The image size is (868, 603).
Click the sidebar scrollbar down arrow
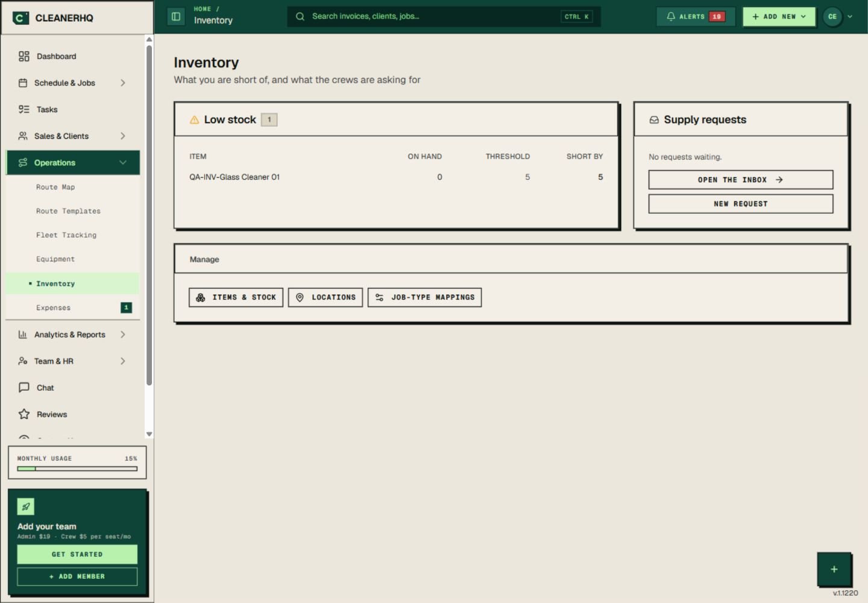point(149,434)
